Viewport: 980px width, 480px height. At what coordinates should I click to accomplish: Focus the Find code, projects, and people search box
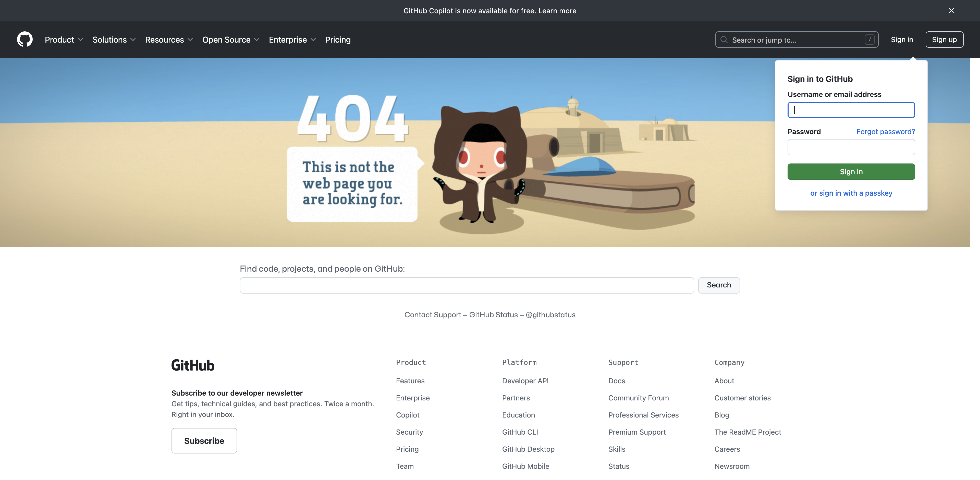(x=467, y=285)
